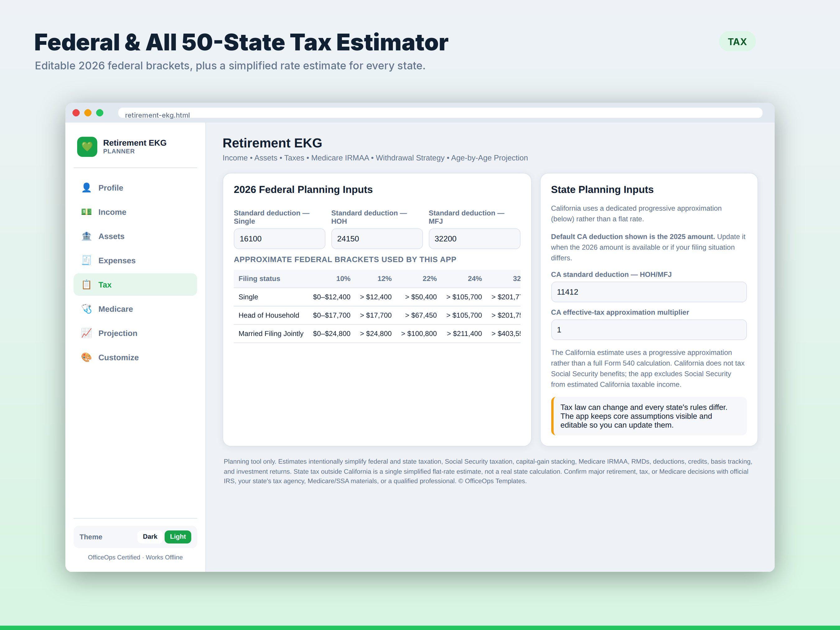840x630 pixels.
Task: Click the Income money icon
Action: click(86, 212)
